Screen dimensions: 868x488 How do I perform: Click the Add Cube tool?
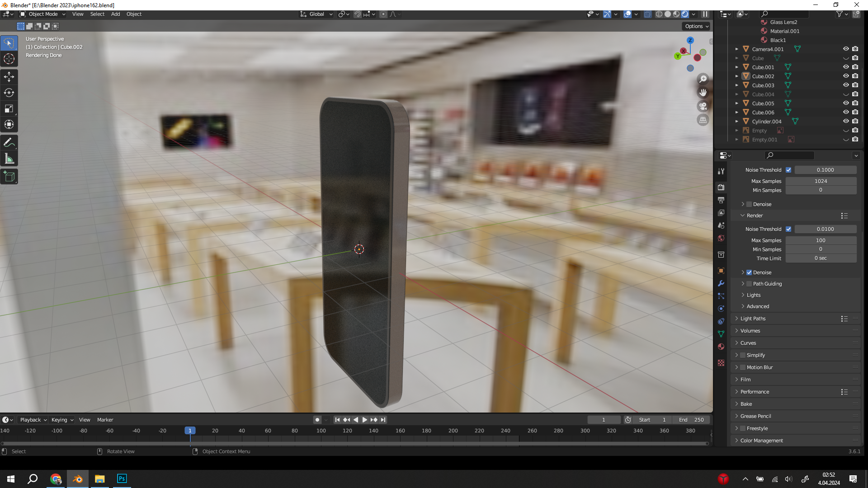[x=9, y=177]
